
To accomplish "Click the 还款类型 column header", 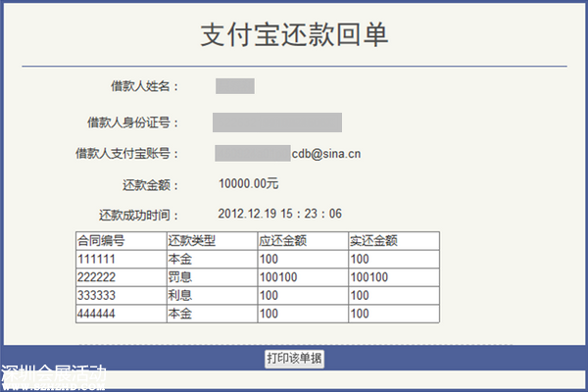I will [212, 241].
